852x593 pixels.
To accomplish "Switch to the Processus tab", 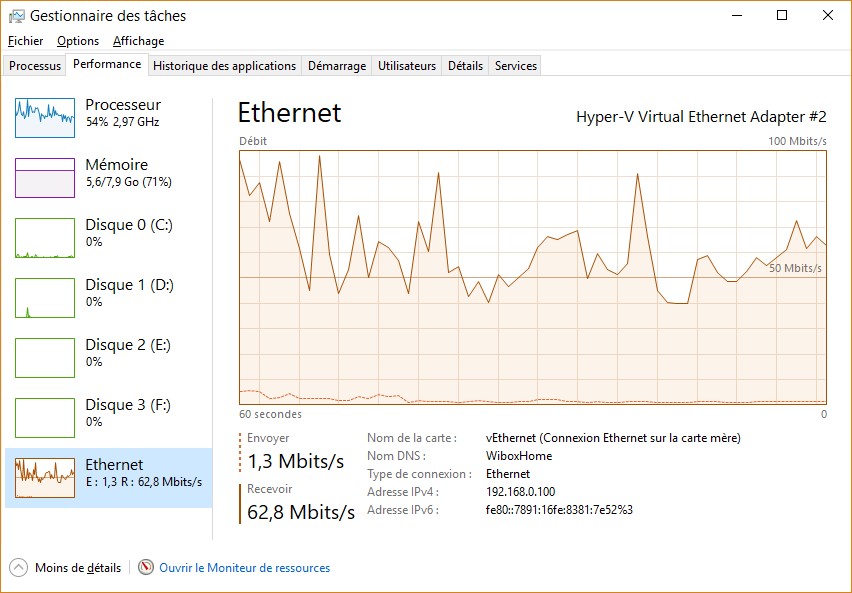I will tap(35, 66).
